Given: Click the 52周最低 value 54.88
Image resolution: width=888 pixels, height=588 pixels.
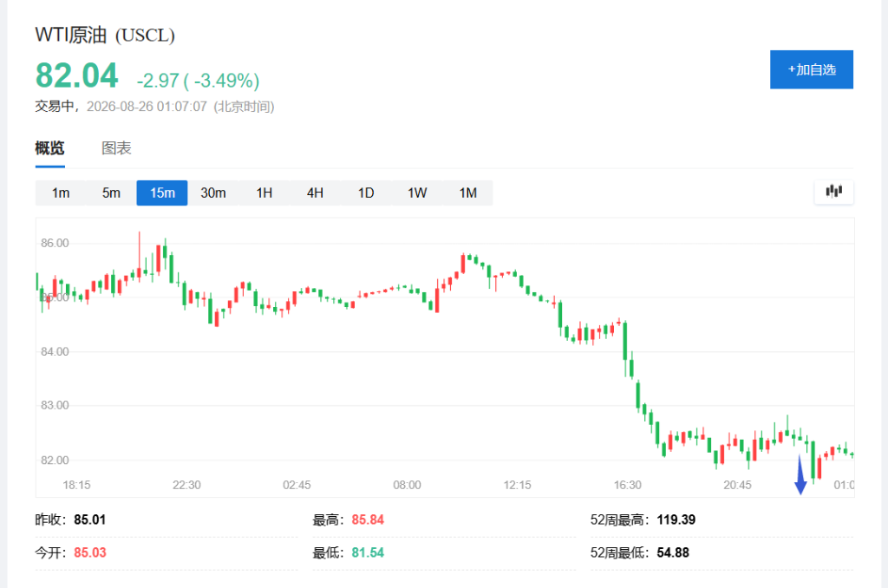Looking at the screenshot, I should tap(673, 552).
